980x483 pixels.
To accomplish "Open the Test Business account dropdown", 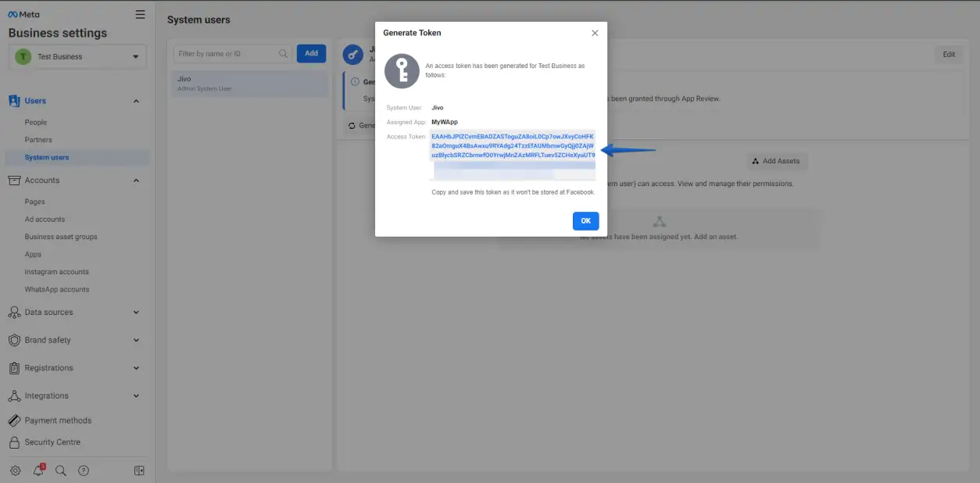I will (77, 57).
